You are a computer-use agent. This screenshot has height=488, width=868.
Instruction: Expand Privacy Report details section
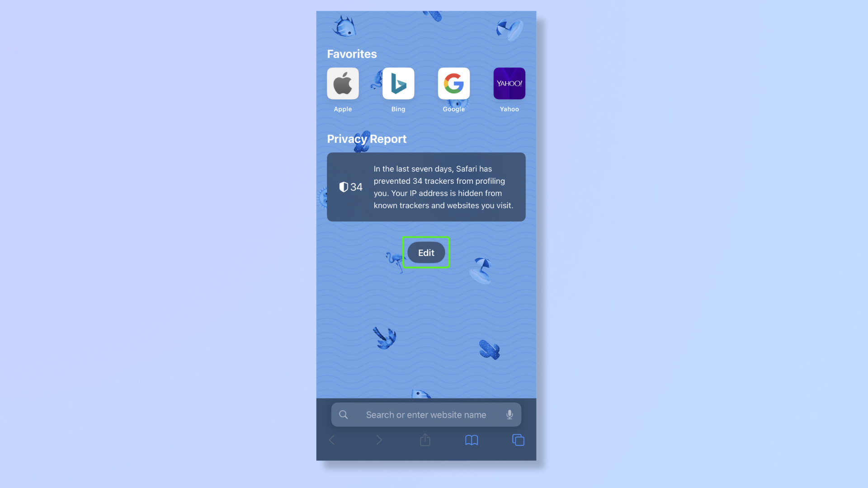coord(426,187)
